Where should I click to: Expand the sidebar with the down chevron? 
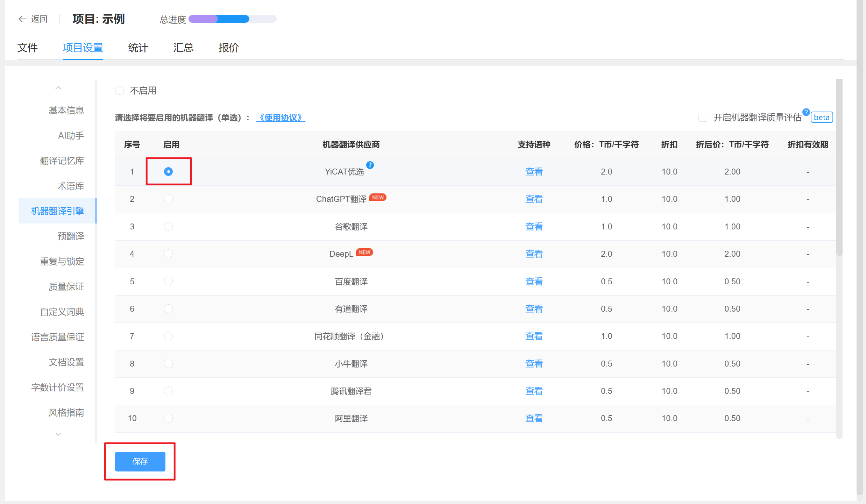pos(58,434)
